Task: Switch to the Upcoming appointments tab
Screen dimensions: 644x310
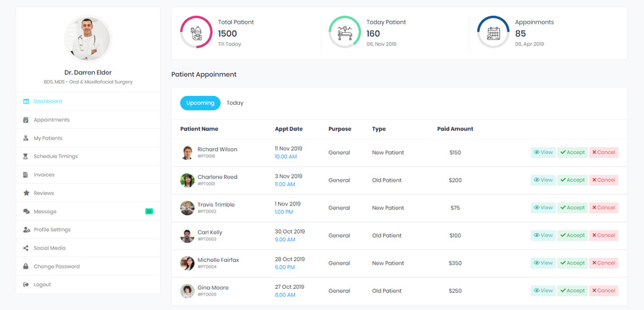Action: [x=200, y=103]
